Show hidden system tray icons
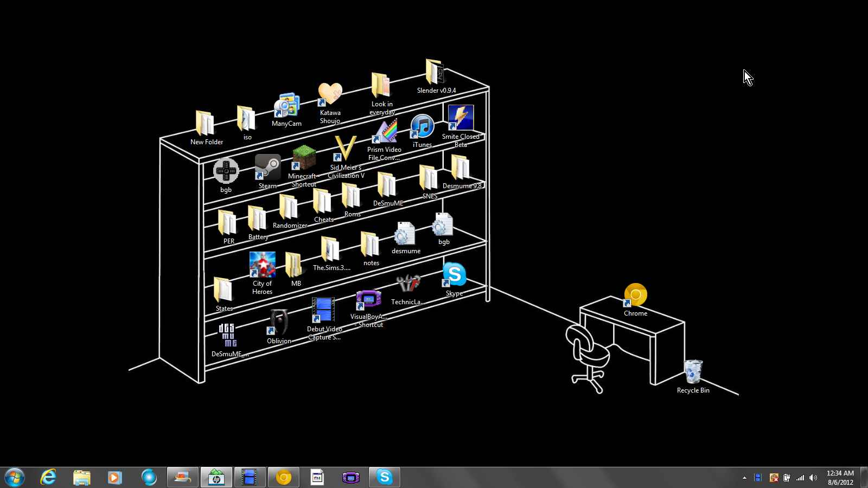The image size is (868, 488). 744,478
